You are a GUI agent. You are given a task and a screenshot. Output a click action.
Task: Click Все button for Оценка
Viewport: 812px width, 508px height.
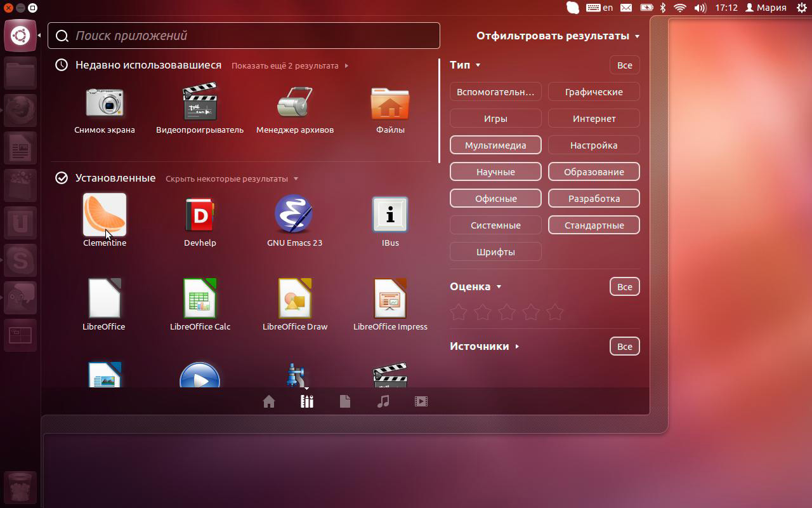pyautogui.click(x=625, y=287)
